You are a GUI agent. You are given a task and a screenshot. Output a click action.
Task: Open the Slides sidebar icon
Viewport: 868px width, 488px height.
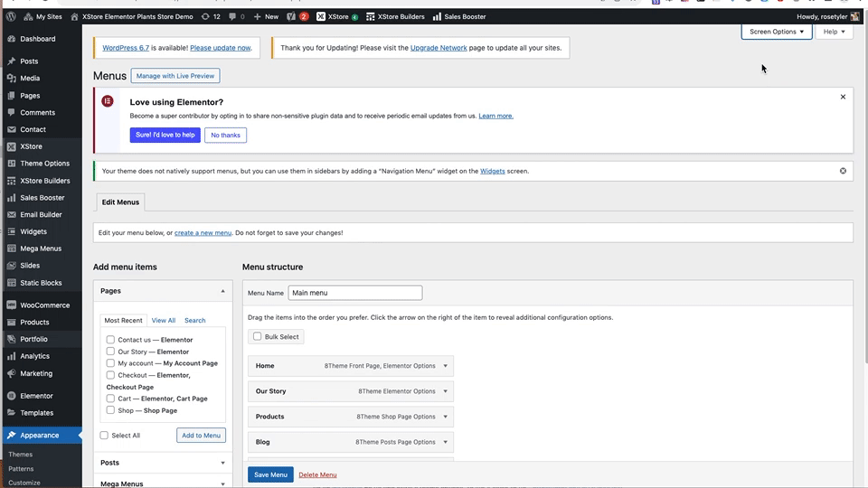[12, 266]
